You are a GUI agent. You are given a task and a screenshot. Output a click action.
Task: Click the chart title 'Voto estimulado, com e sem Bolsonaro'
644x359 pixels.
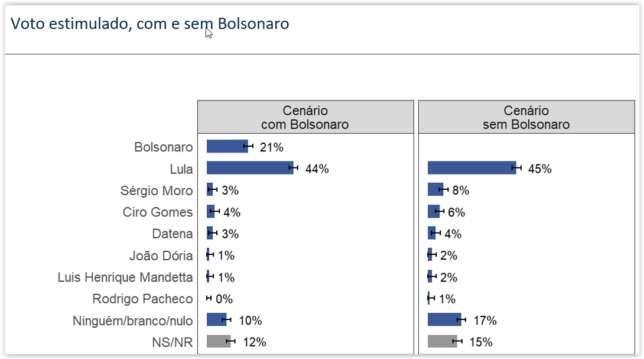click(150, 24)
